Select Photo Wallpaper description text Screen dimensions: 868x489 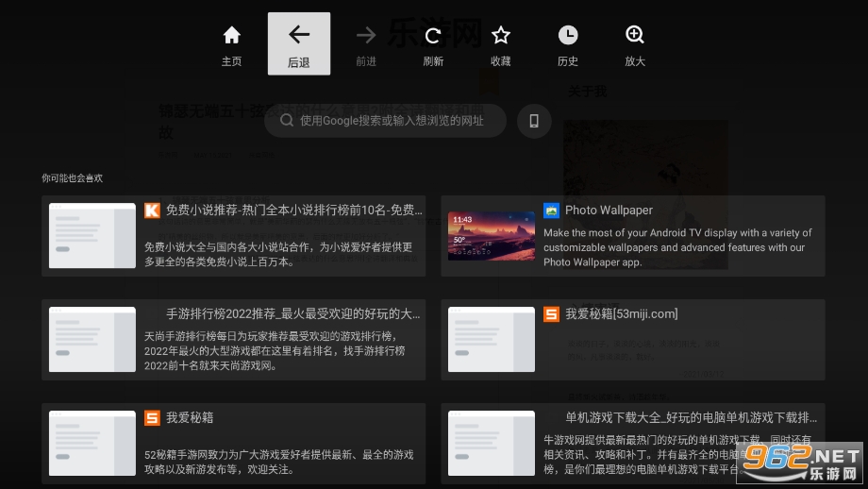click(677, 247)
